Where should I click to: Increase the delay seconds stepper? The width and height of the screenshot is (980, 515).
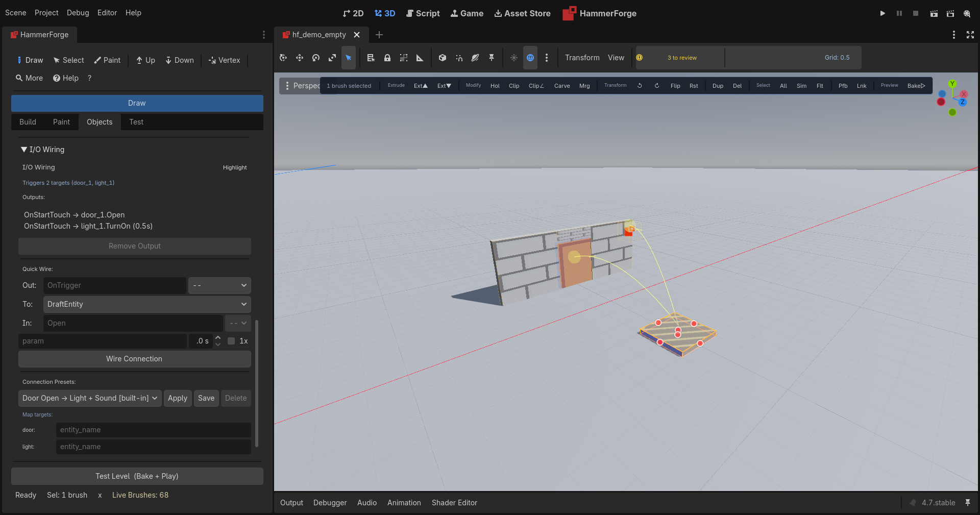coord(218,338)
